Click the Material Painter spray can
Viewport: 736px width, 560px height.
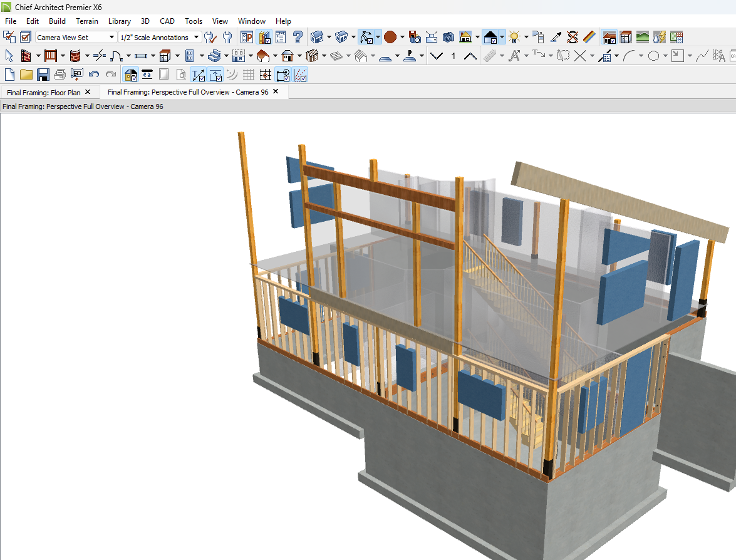[538, 37]
